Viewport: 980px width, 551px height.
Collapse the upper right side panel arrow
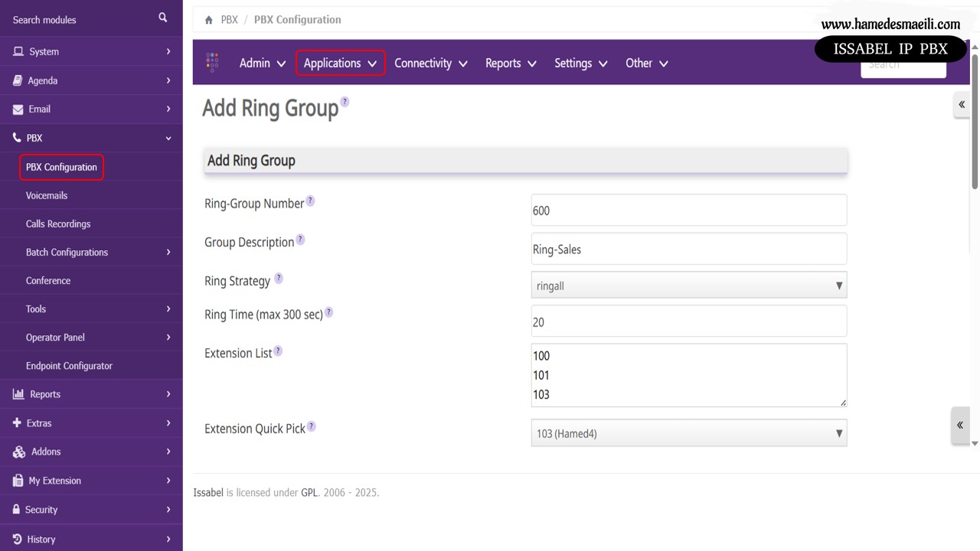(962, 105)
